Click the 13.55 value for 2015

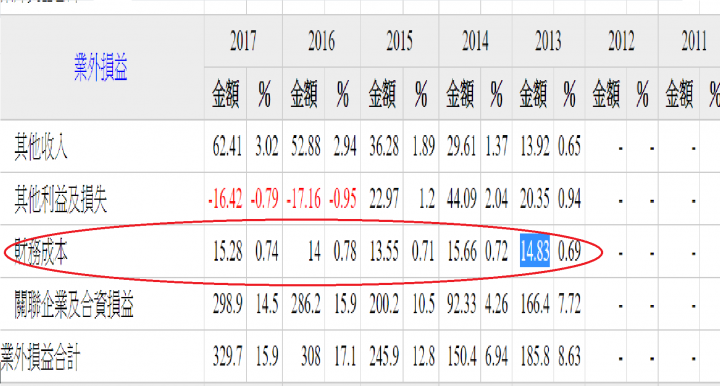coord(384,252)
